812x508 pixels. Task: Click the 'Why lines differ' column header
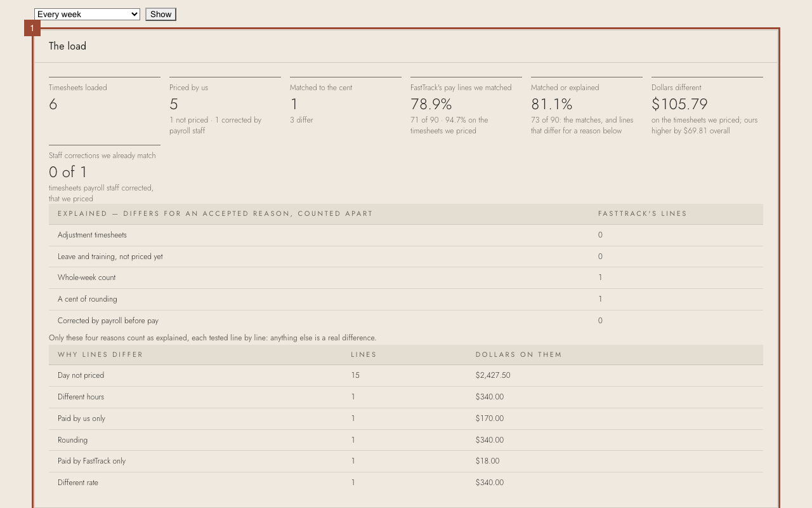100,354
